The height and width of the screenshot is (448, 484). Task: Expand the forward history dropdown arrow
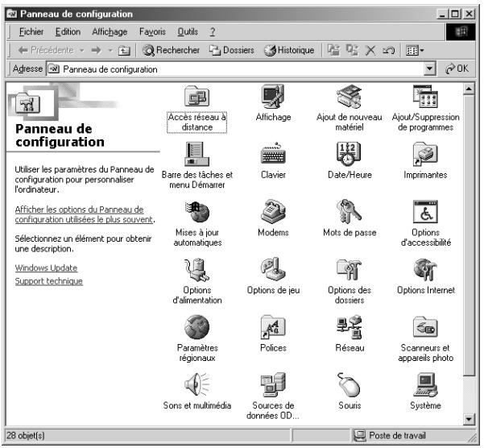(x=110, y=50)
